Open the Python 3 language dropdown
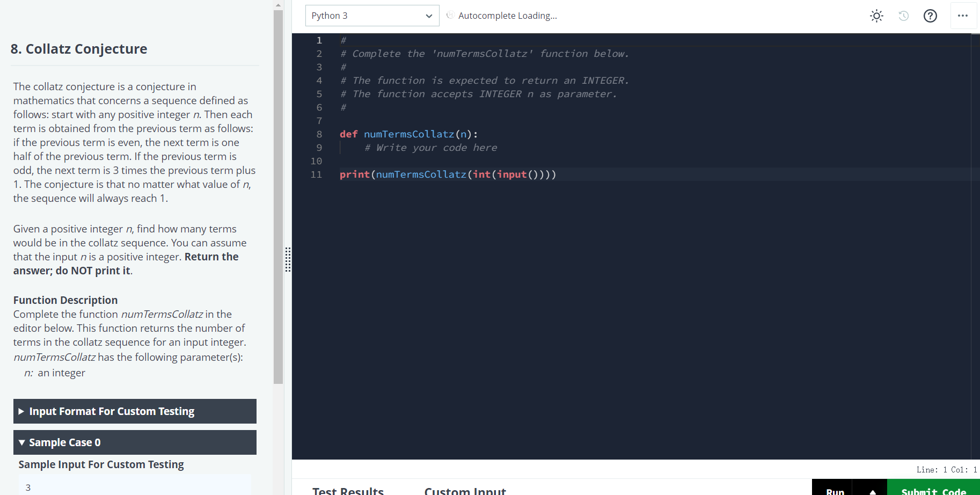 [x=372, y=16]
